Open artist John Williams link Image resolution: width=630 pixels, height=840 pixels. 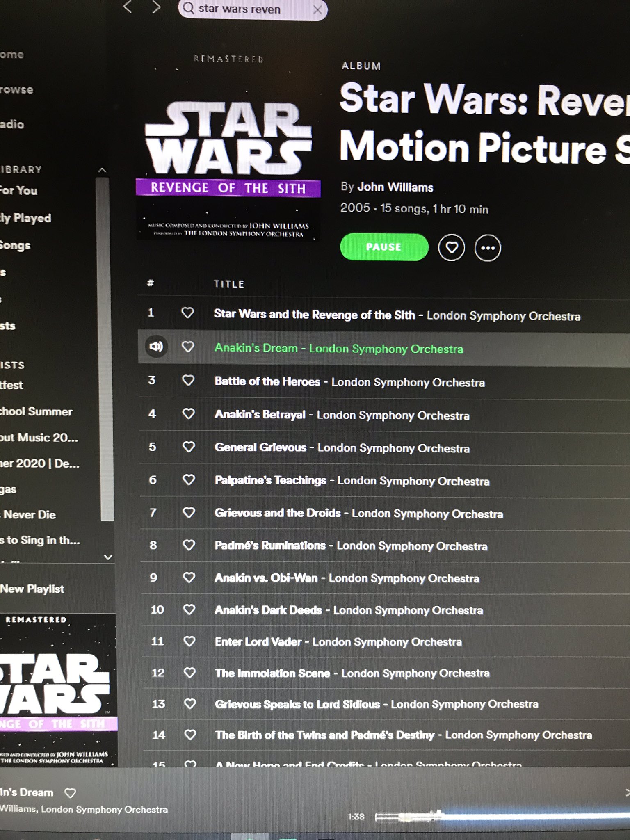[395, 187]
